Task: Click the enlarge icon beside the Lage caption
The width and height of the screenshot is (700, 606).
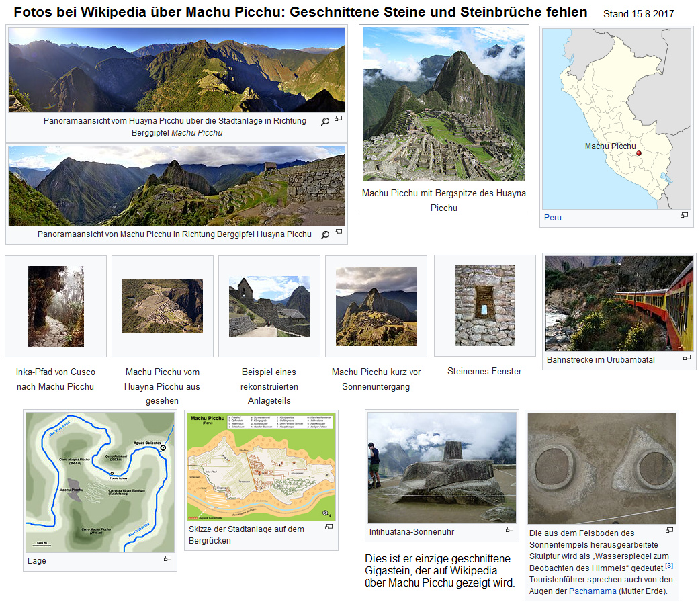Action: [x=169, y=559]
